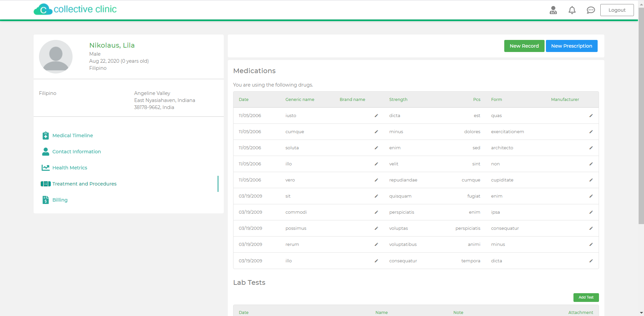This screenshot has width=644, height=316.
Task: Click the Add Test button
Action: tap(586, 297)
